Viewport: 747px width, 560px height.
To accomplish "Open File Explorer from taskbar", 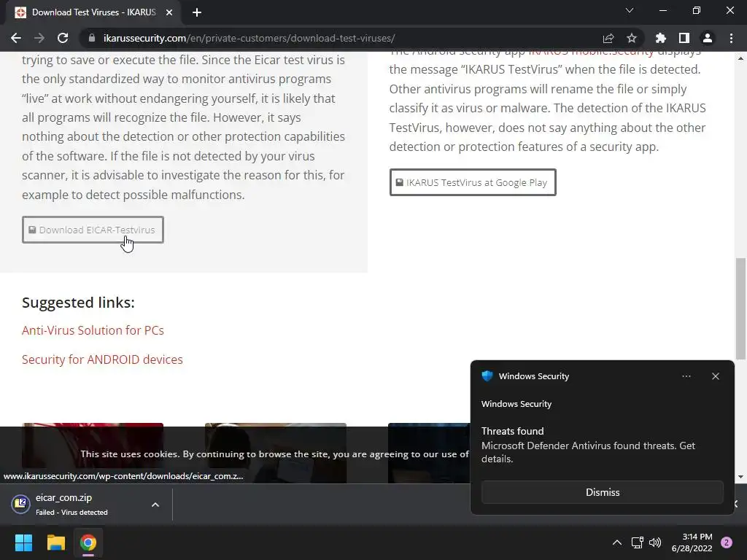I will click(x=55, y=542).
